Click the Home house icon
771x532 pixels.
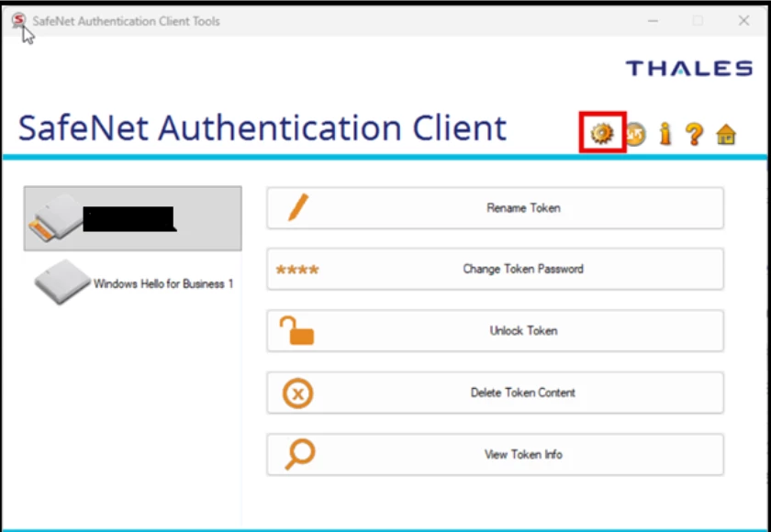tap(726, 134)
